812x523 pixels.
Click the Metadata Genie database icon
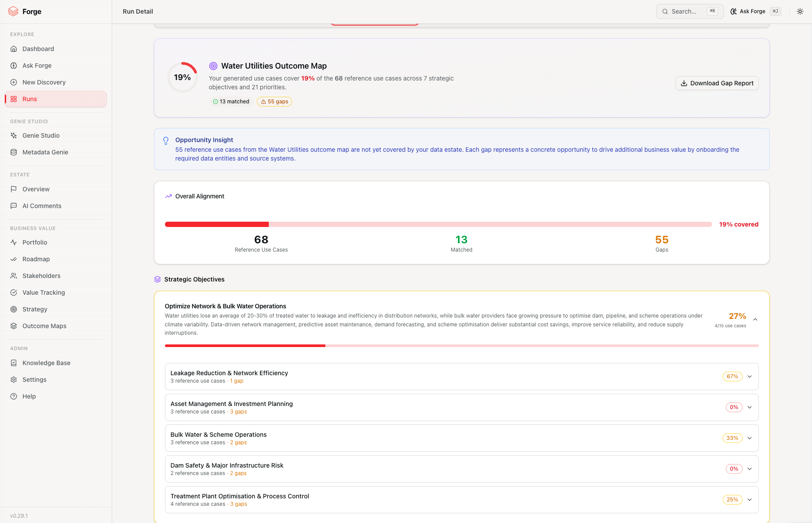pyautogui.click(x=14, y=152)
